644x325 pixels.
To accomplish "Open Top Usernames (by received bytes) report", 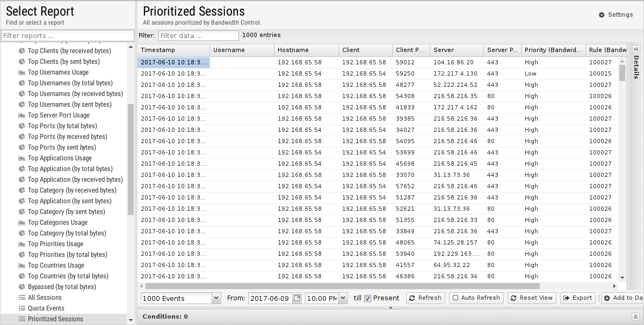I will 75,93.
